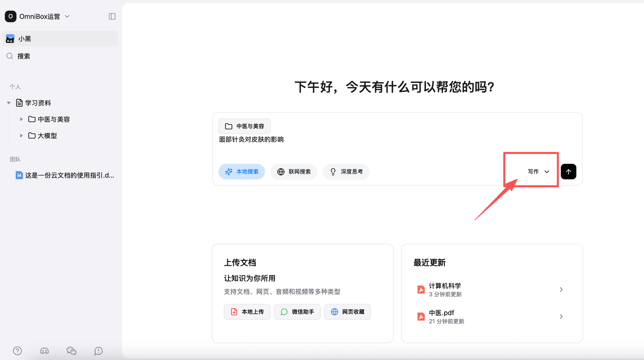644x360 pixels.
Task: Open the Discord community icon
Action: pos(44,351)
